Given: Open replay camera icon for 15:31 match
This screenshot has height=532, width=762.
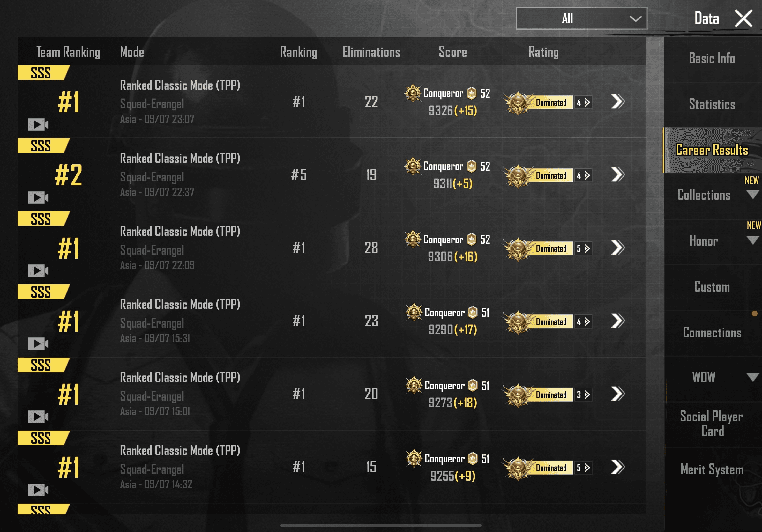Looking at the screenshot, I should (x=38, y=344).
